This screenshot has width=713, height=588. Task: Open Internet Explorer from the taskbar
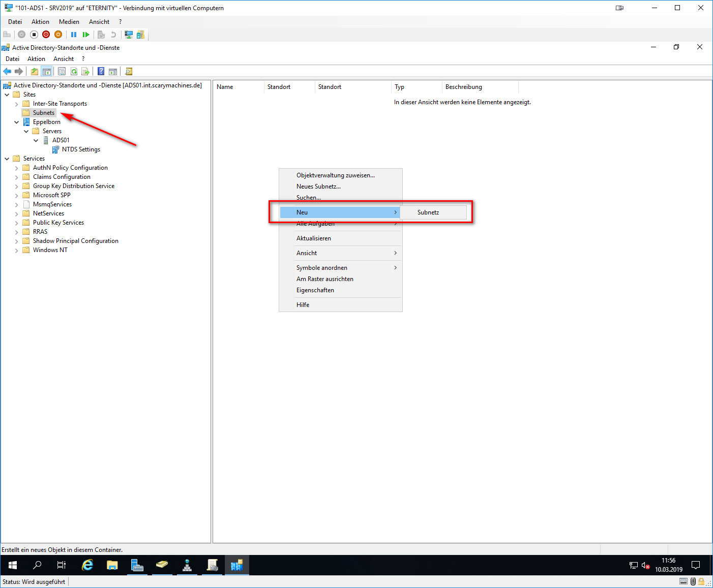tap(87, 565)
